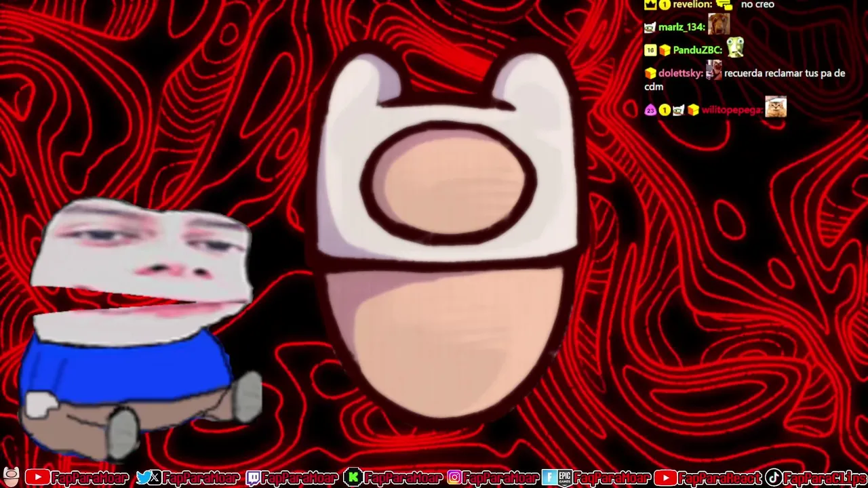Click the cat emote in dolettsky's message
The image size is (868, 488).
713,70
